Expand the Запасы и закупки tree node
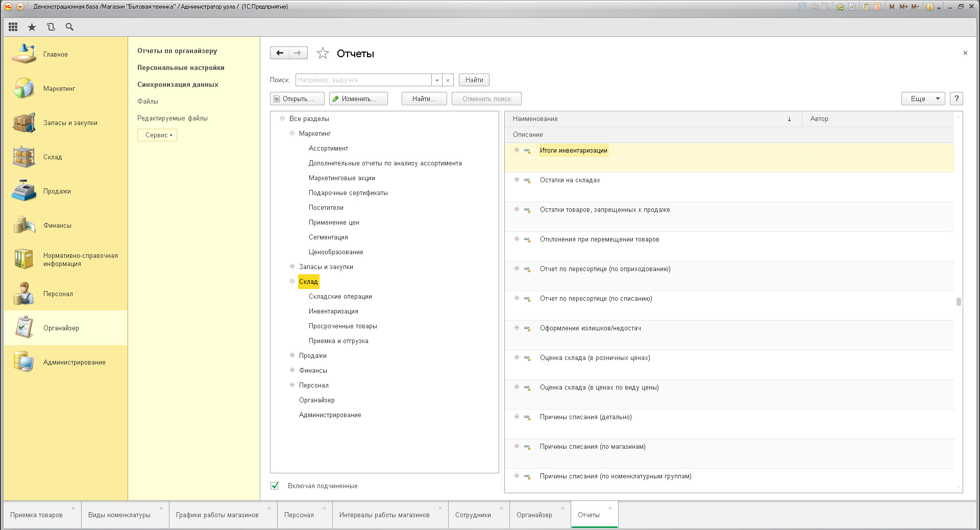The image size is (980, 530). coord(292,267)
